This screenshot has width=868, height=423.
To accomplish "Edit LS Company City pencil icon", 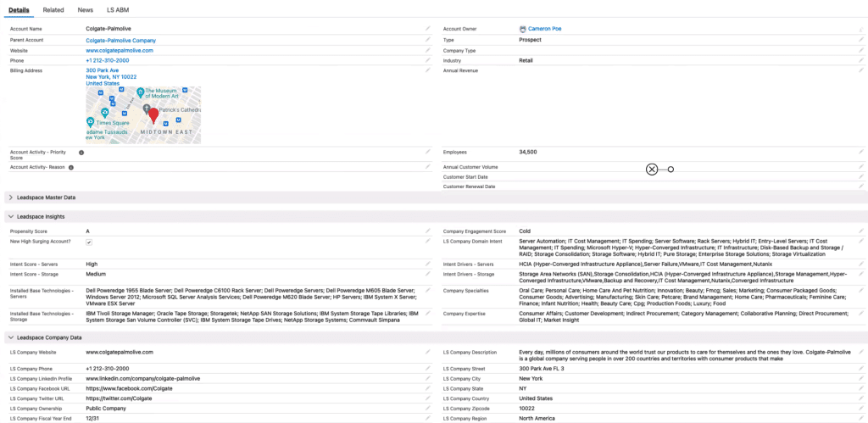I will coord(861,378).
